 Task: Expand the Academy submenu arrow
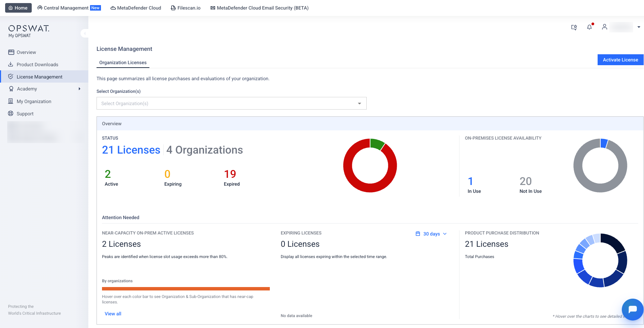coord(79,89)
